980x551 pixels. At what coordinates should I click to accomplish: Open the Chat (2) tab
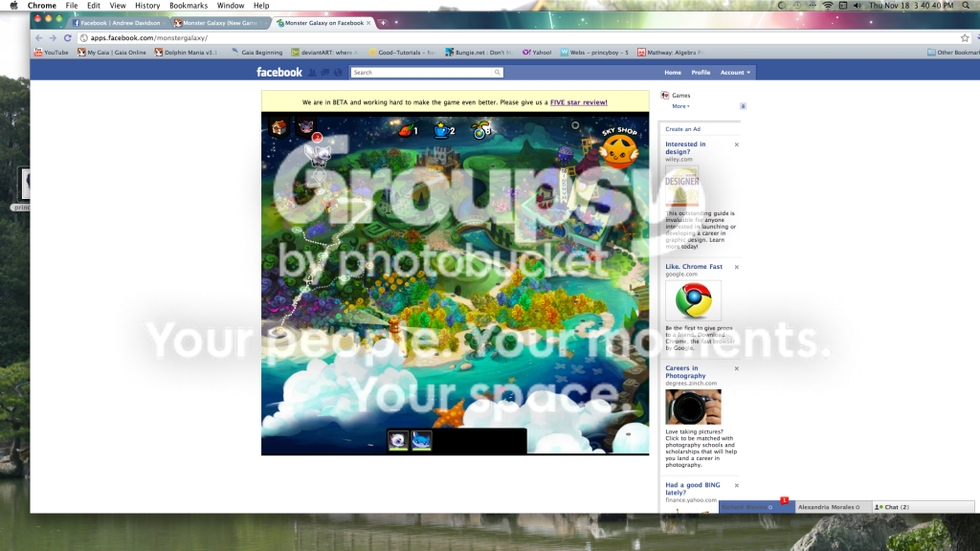click(x=923, y=507)
